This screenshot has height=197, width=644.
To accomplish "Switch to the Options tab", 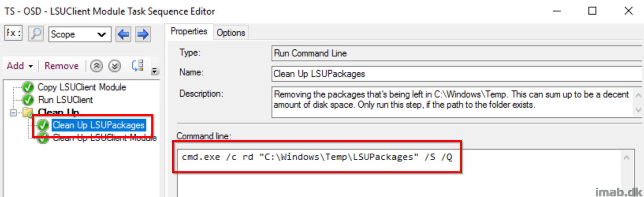I will click(x=231, y=33).
